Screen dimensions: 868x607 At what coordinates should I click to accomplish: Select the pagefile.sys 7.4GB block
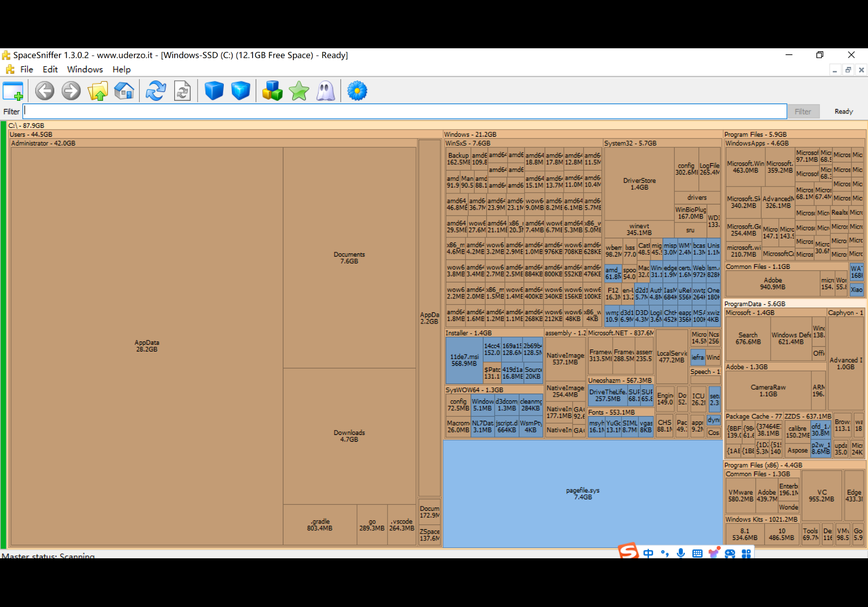click(583, 493)
